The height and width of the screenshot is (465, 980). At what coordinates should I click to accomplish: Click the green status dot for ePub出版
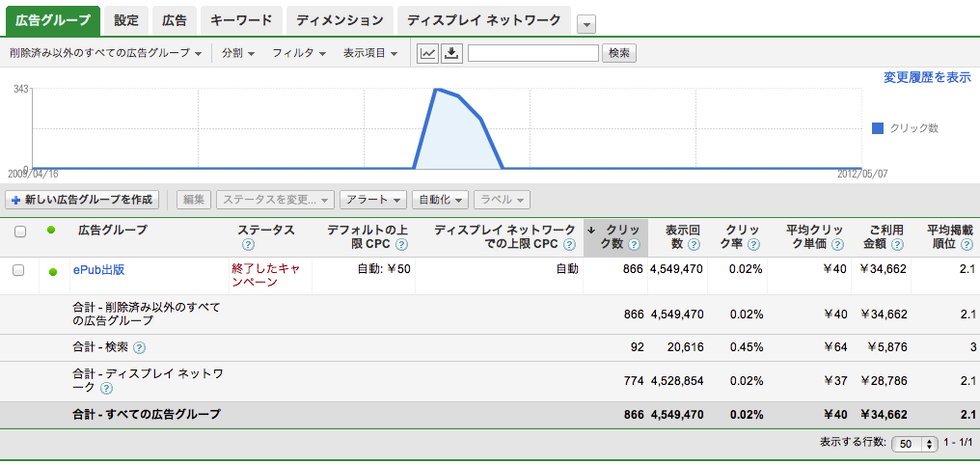[x=52, y=271]
